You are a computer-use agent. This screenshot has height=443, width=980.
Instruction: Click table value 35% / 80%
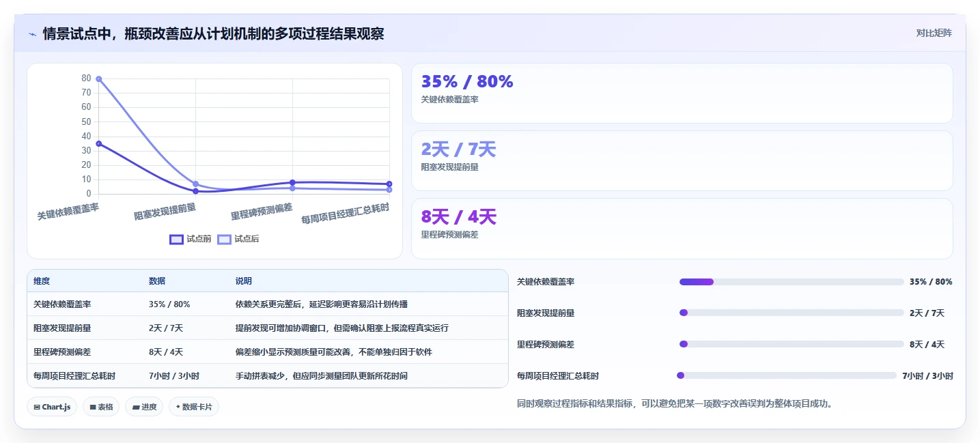pos(169,304)
